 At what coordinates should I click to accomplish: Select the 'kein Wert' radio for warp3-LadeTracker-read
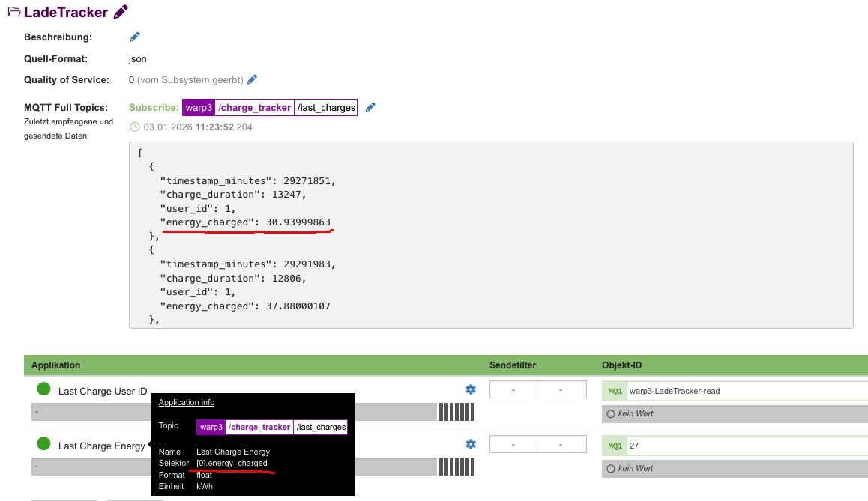pyautogui.click(x=611, y=413)
